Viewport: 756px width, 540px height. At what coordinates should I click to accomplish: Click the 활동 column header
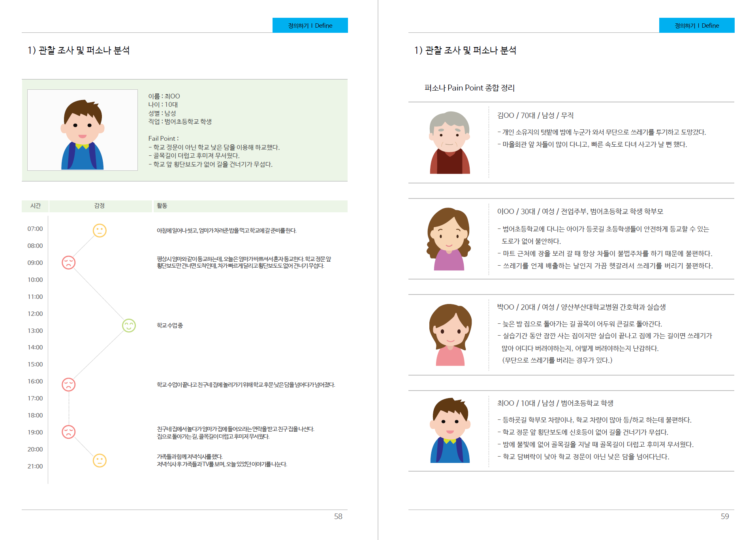[x=162, y=206]
